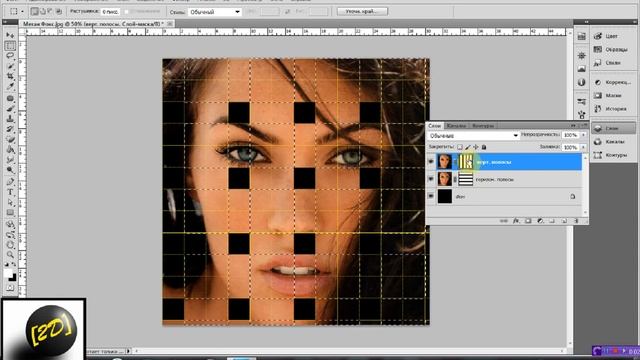Switch to the Каналы tab in Layers panel
Image resolution: width=640 pixels, height=360 pixels.
[456, 126]
